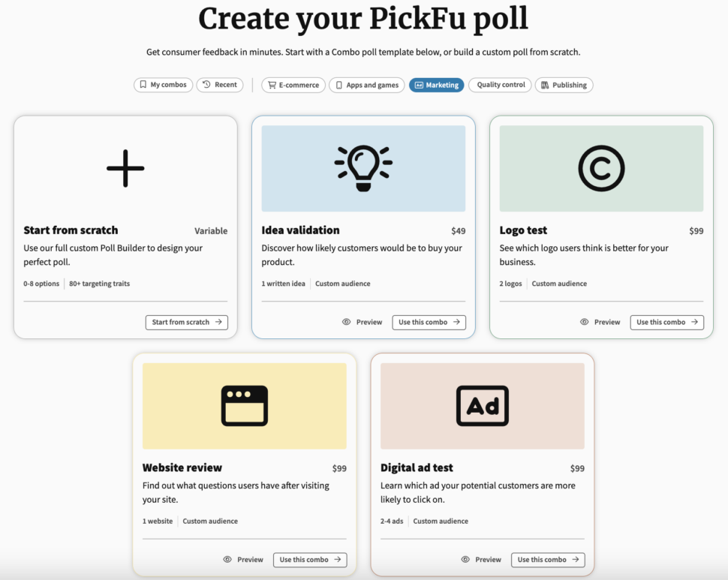Enable the Quality control filter
Screen dimensions: 728x580
click(x=500, y=85)
